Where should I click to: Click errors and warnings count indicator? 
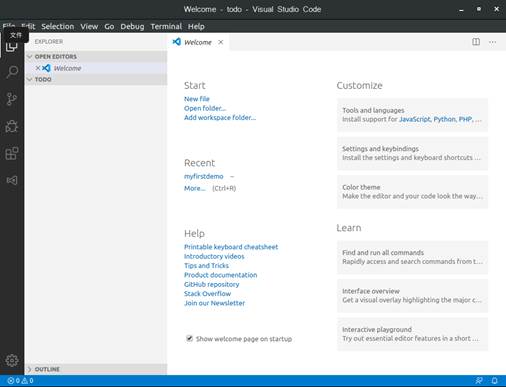(x=20, y=381)
